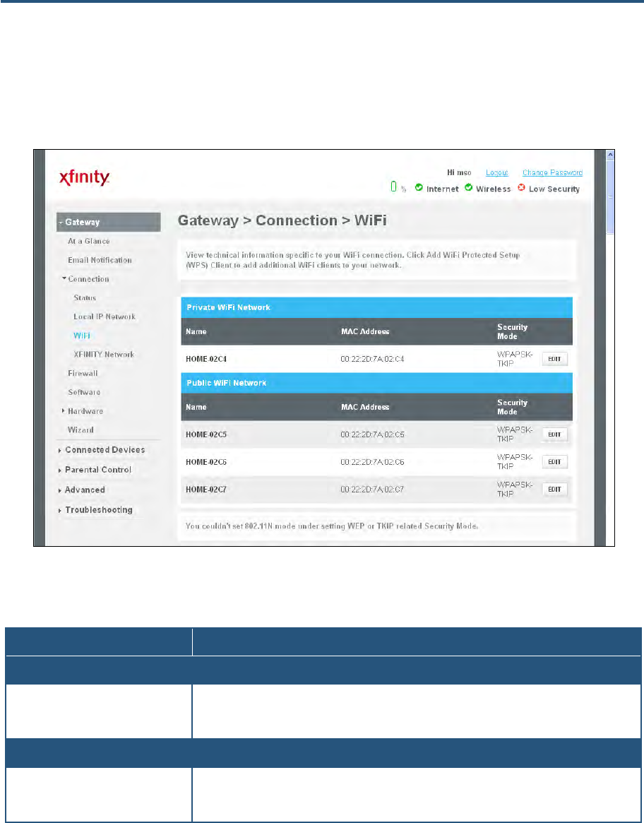Click the HOME-02C4 network name
Image resolution: width=644 pixels, height=823 pixels.
coord(206,360)
